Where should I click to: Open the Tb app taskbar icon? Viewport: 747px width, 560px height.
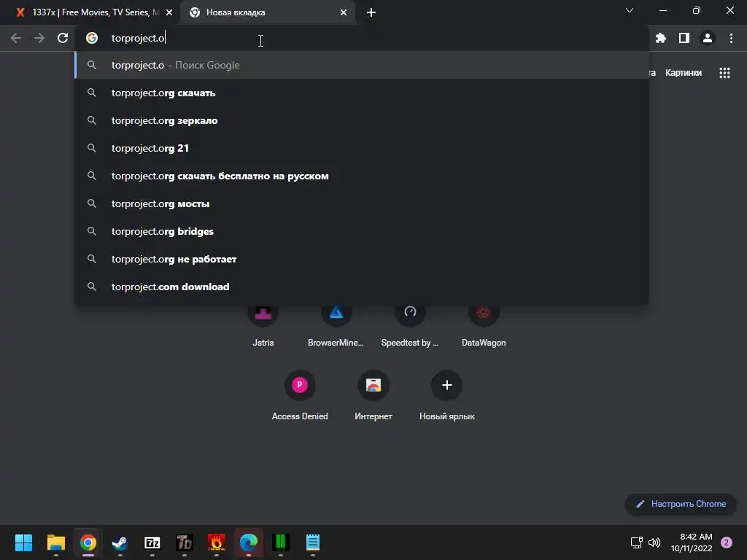(185, 542)
